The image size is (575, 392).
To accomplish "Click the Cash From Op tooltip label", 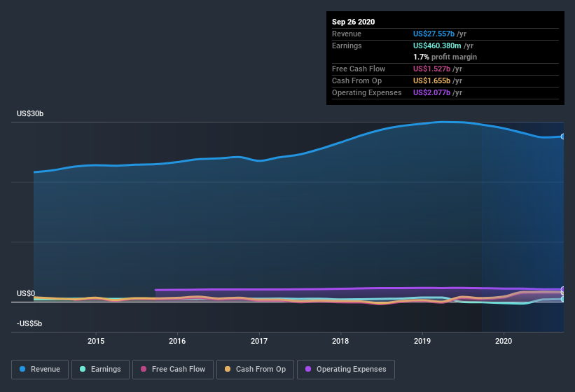I will coord(356,80).
